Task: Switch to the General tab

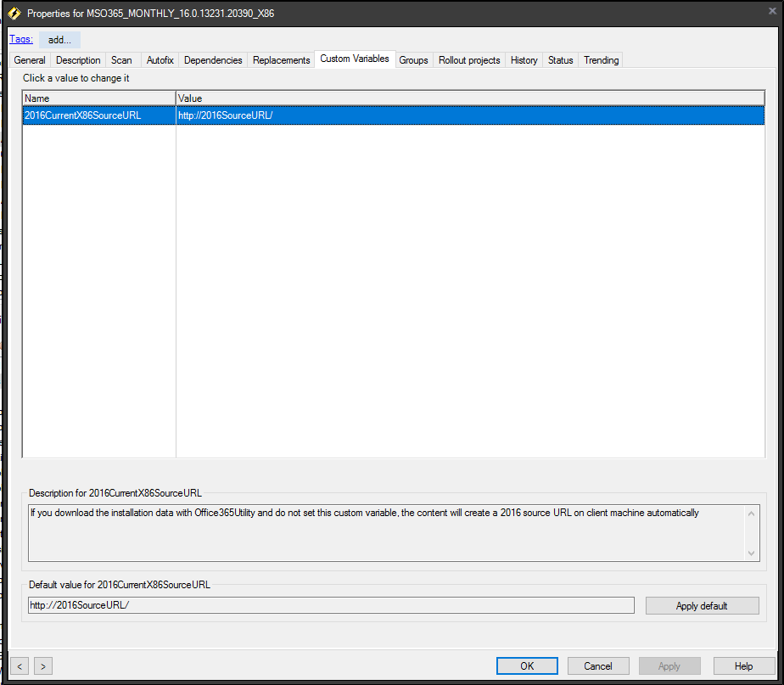Action: (x=30, y=60)
